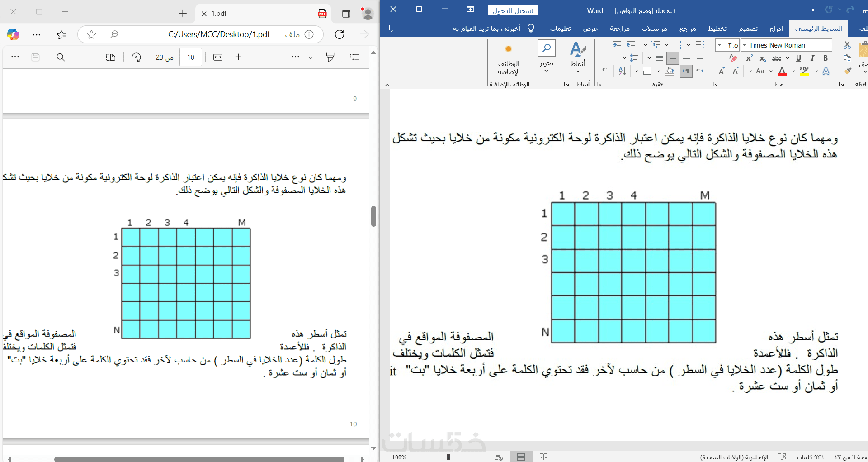
Task: Open the تخطيط ribbon tab
Action: 717,29
